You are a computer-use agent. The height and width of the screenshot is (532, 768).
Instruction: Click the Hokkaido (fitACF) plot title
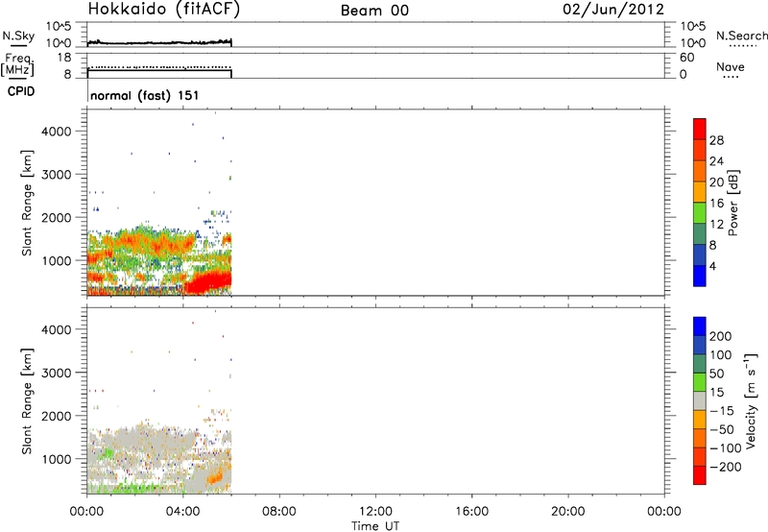click(x=164, y=10)
